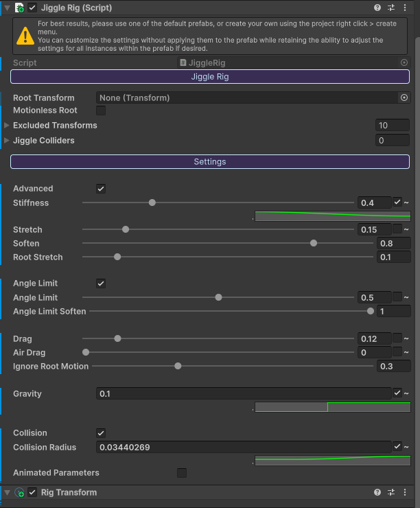Collapse the Jiggle Rig (Script) component
This screenshot has height=508, width=420.
[x=7, y=8]
